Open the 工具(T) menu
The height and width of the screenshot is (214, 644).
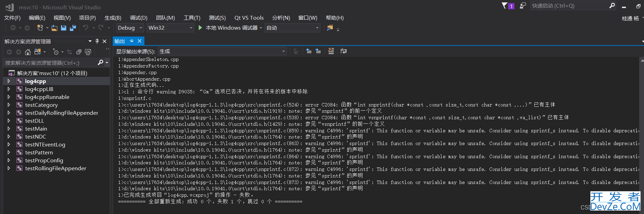(192, 18)
